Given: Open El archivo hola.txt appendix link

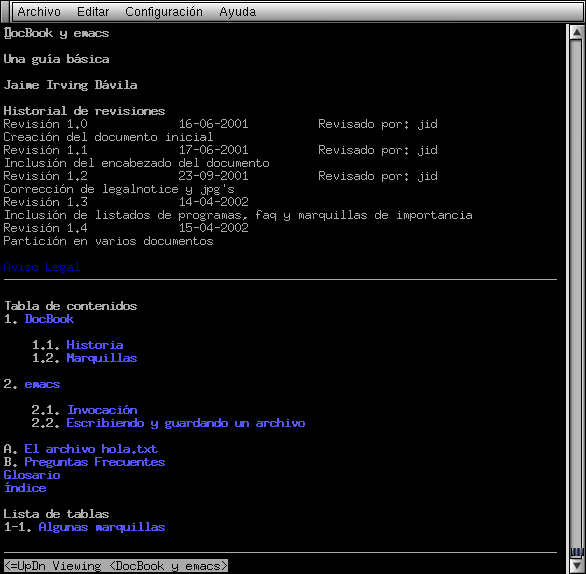Looking at the screenshot, I should [91, 449].
